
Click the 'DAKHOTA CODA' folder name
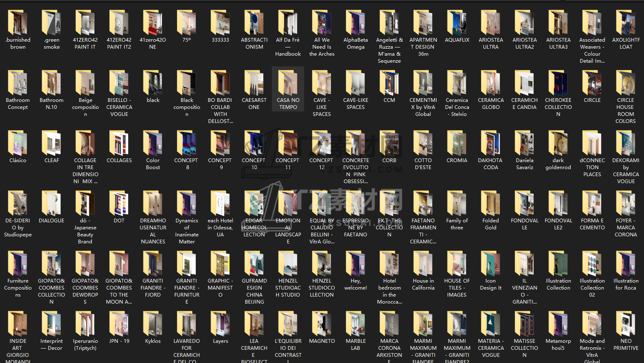[491, 164]
